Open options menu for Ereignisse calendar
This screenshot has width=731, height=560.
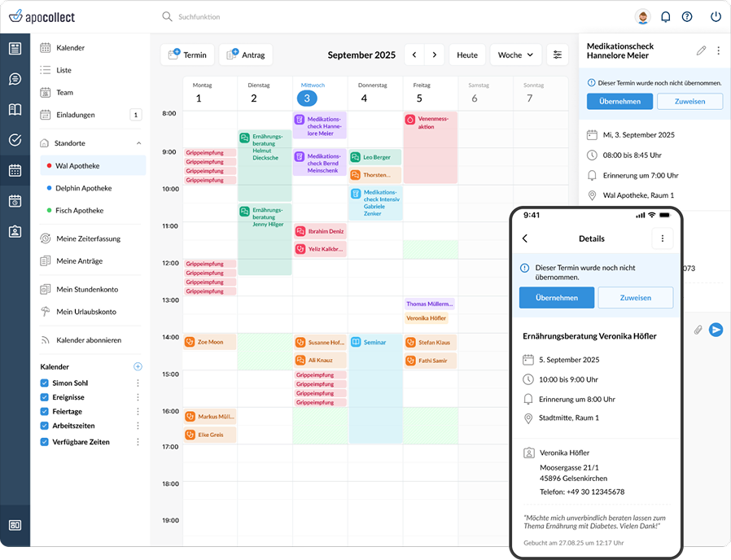point(138,398)
